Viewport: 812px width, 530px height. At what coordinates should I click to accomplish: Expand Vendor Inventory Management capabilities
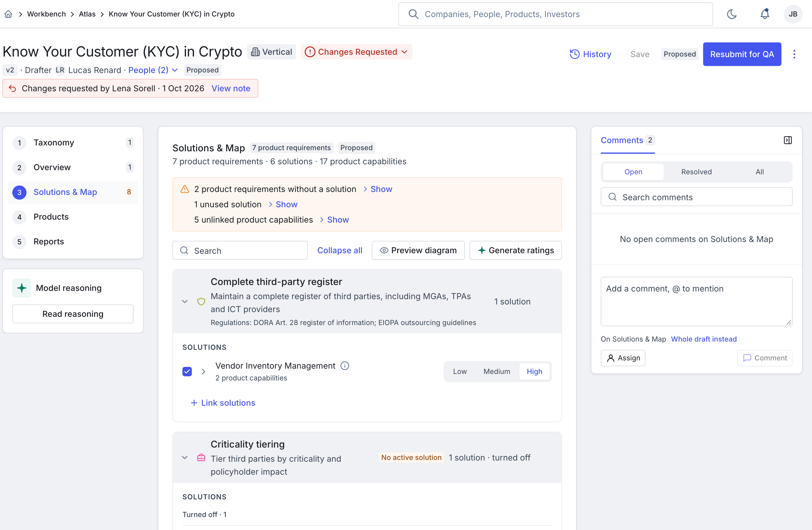pos(203,372)
